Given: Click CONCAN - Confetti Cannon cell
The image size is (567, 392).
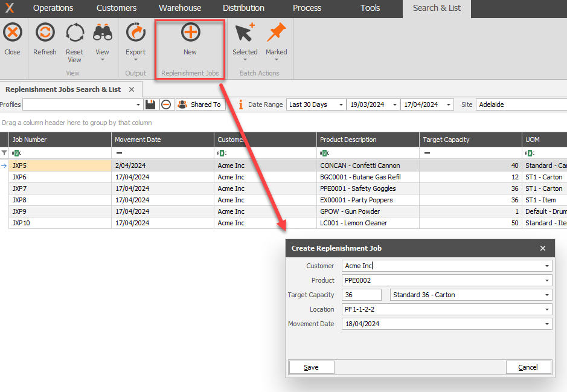Looking at the screenshot, I should click(368, 165).
